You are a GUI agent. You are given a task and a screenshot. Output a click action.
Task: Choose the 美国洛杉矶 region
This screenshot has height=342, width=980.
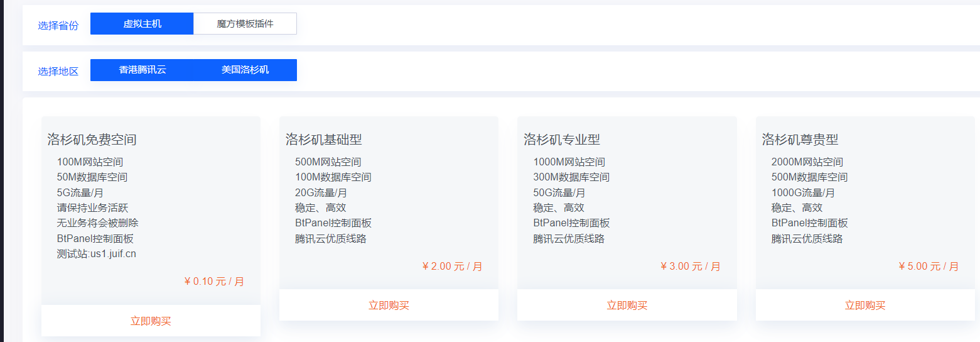pos(245,70)
